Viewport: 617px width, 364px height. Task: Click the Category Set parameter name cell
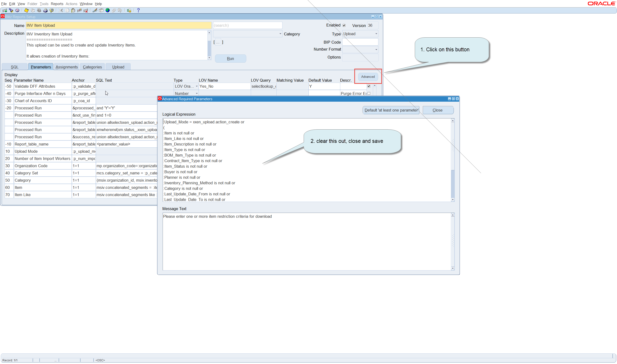(42, 173)
